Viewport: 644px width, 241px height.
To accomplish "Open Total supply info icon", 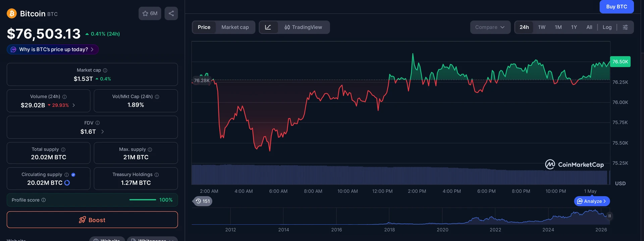I will tap(63, 149).
